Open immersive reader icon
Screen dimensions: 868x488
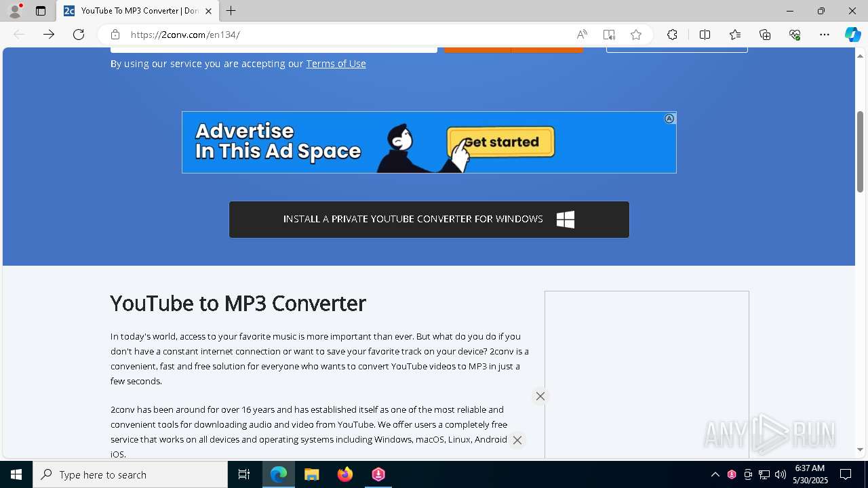[x=609, y=35]
